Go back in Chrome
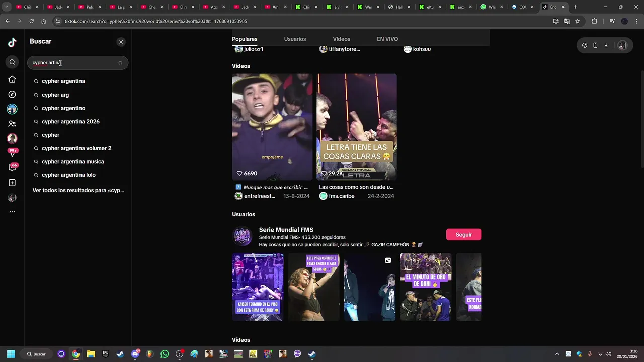This screenshot has width=644, height=362. pos(7,21)
